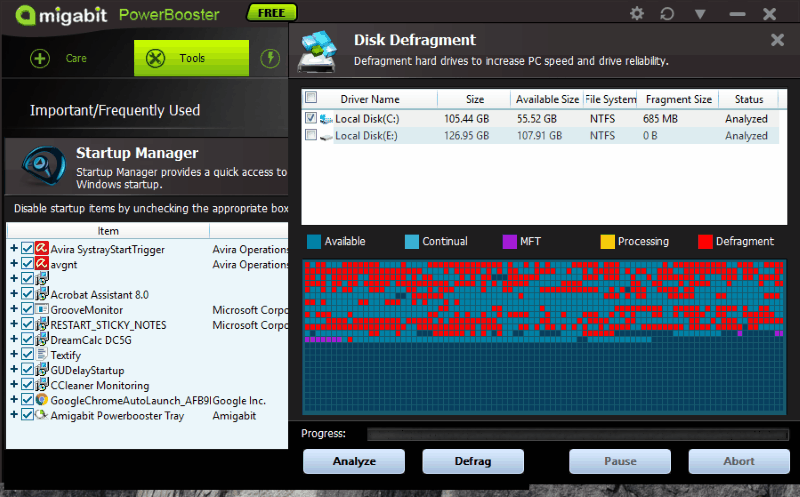Click the GrooveMonitor item icon
The width and height of the screenshot is (800, 497).
tap(42, 309)
